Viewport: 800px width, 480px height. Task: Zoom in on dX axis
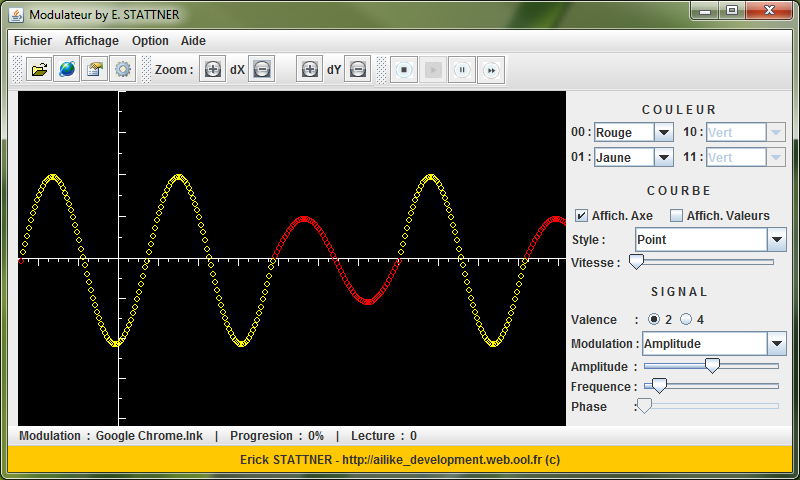[x=212, y=69]
